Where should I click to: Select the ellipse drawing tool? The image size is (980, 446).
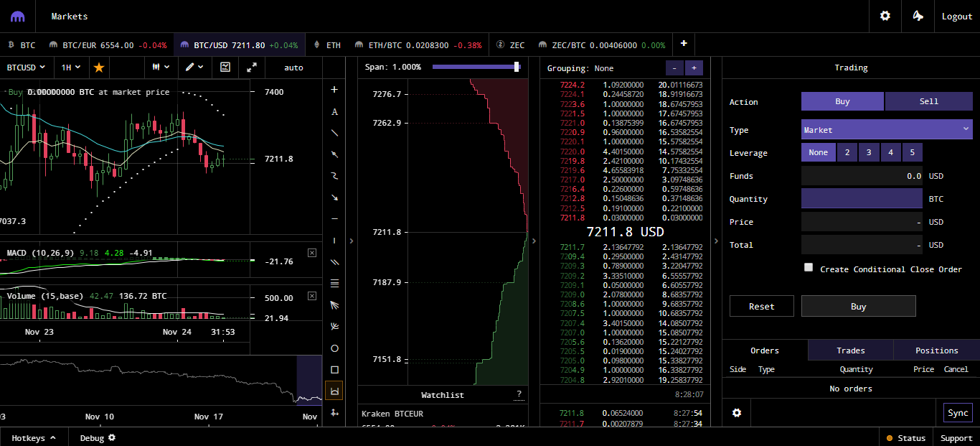[334, 348]
